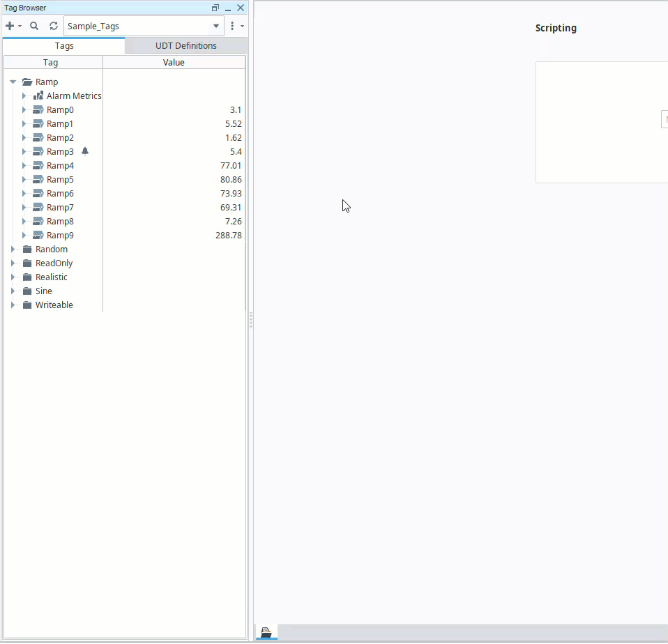The image size is (668, 644).
Task: Select the Tags tab
Action: pos(64,46)
